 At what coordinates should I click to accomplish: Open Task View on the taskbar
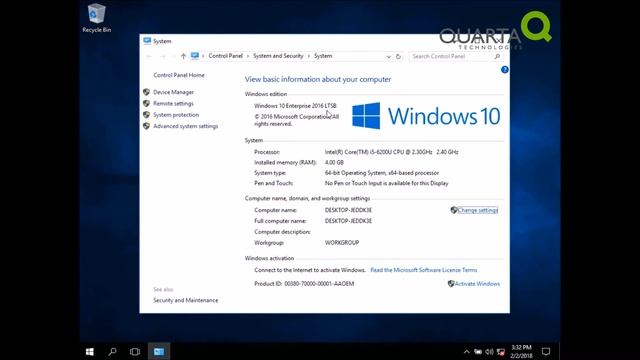(135, 351)
